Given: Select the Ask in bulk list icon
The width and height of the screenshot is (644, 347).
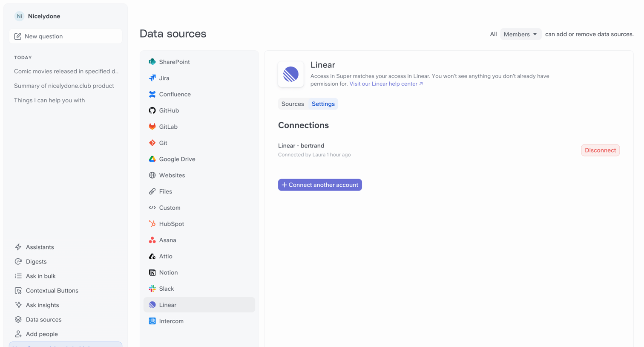Looking at the screenshot, I should tap(18, 276).
